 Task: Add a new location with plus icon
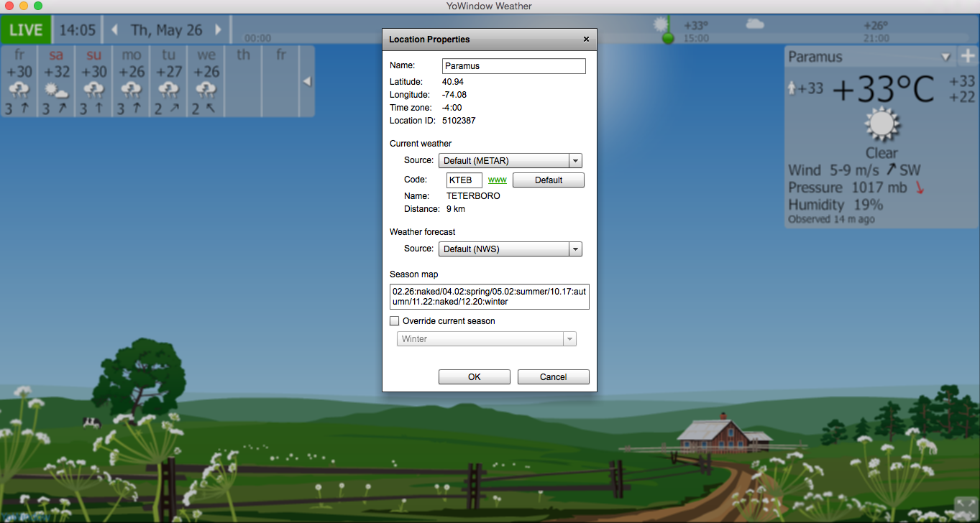point(967,57)
